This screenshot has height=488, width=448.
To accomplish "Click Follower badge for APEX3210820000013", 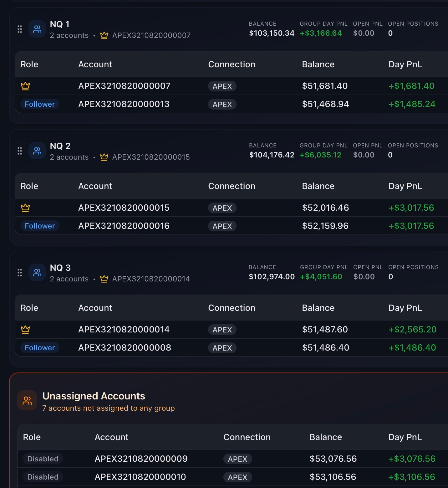I will [x=40, y=104].
